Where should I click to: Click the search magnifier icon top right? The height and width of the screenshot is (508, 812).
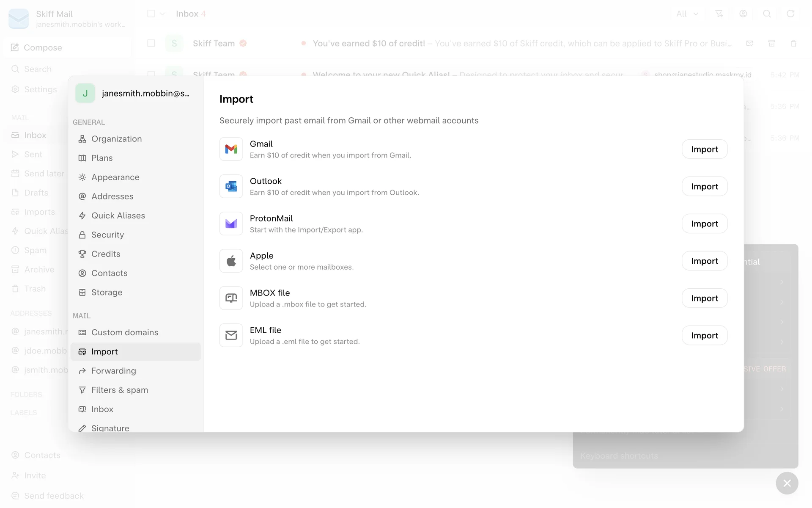[x=766, y=14]
